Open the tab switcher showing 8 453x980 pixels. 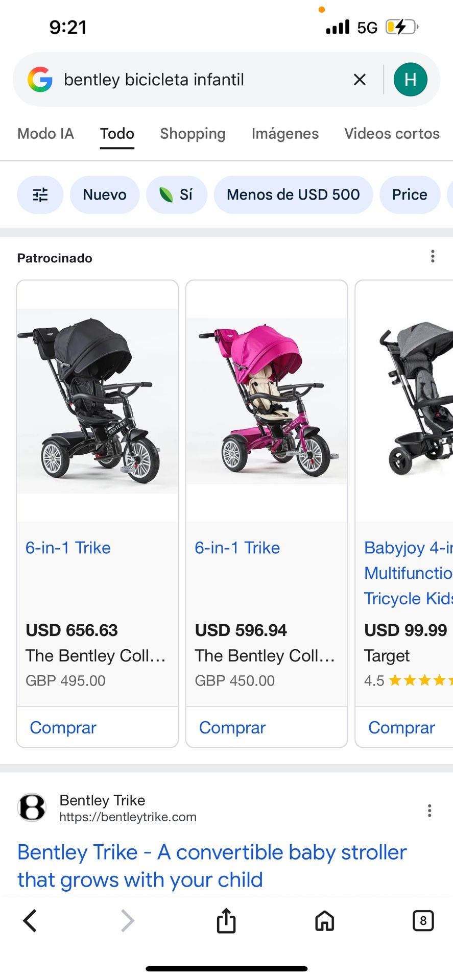[423, 921]
